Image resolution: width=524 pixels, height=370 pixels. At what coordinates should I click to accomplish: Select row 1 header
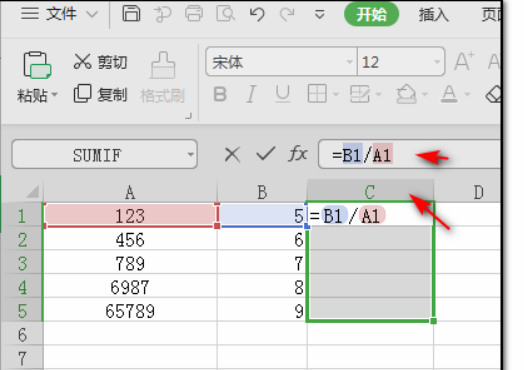[22, 215]
